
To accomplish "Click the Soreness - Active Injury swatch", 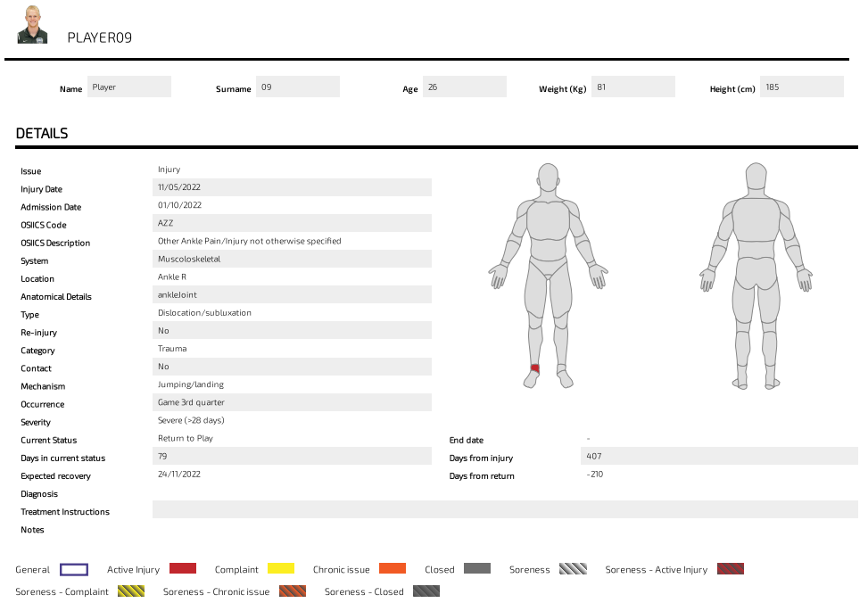I will click(x=730, y=569).
